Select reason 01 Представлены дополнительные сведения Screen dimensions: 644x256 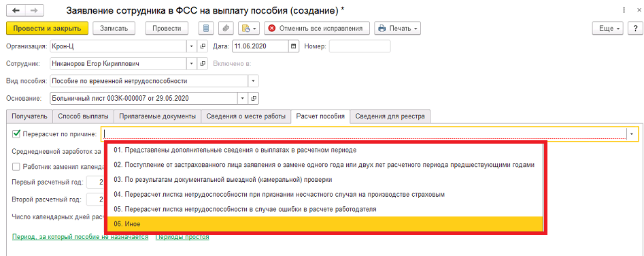pos(325,150)
